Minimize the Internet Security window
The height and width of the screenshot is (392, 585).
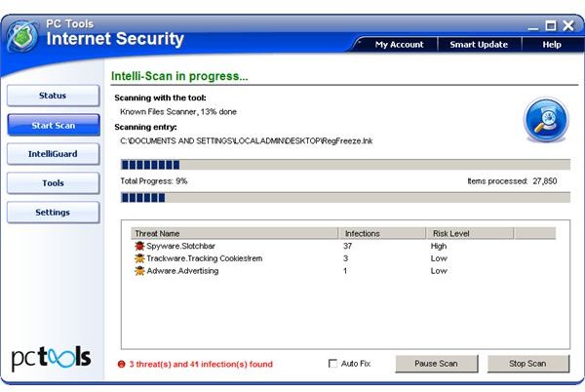533,27
